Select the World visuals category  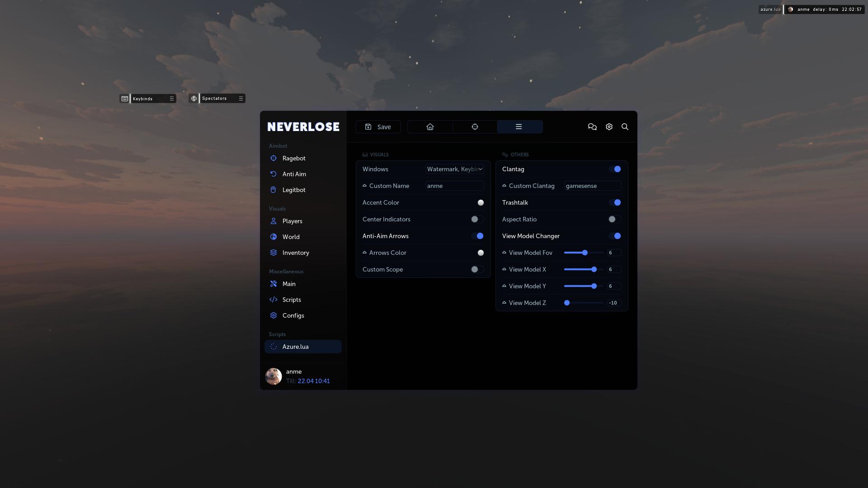291,237
